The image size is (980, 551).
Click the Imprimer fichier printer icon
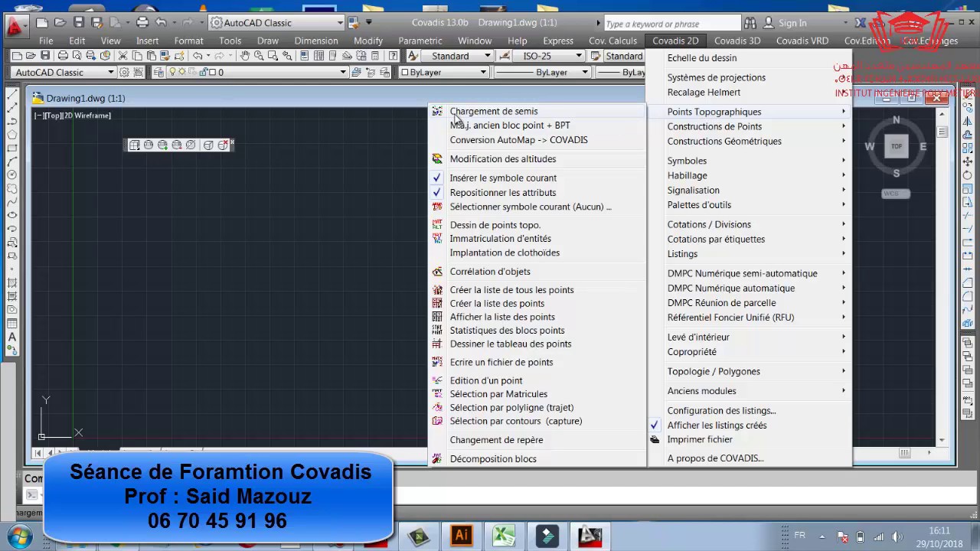[655, 440]
